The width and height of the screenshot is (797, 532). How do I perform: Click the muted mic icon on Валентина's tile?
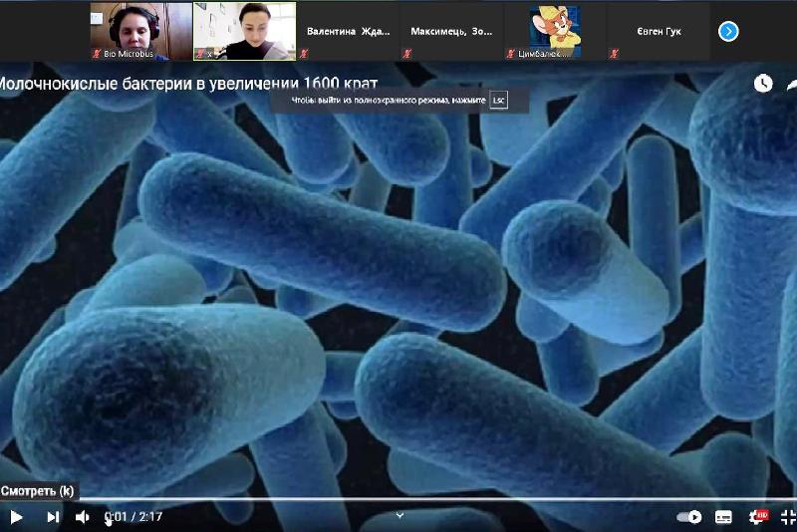click(304, 54)
